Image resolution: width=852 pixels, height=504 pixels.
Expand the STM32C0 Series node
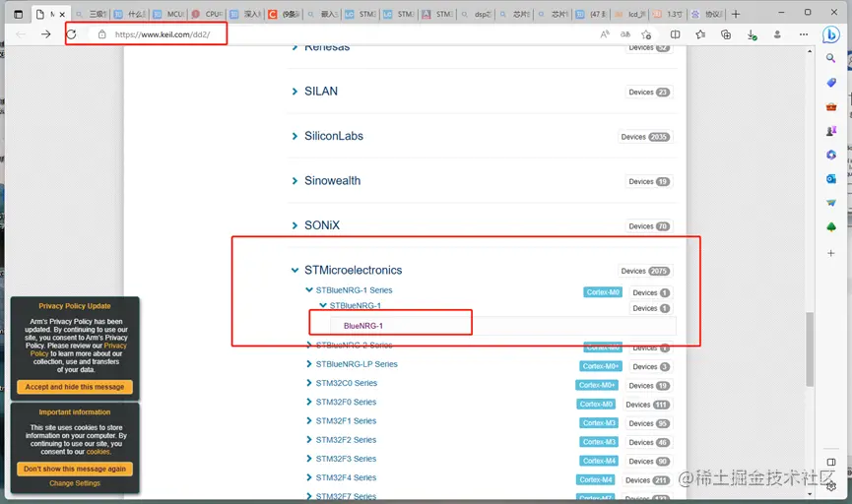click(309, 383)
